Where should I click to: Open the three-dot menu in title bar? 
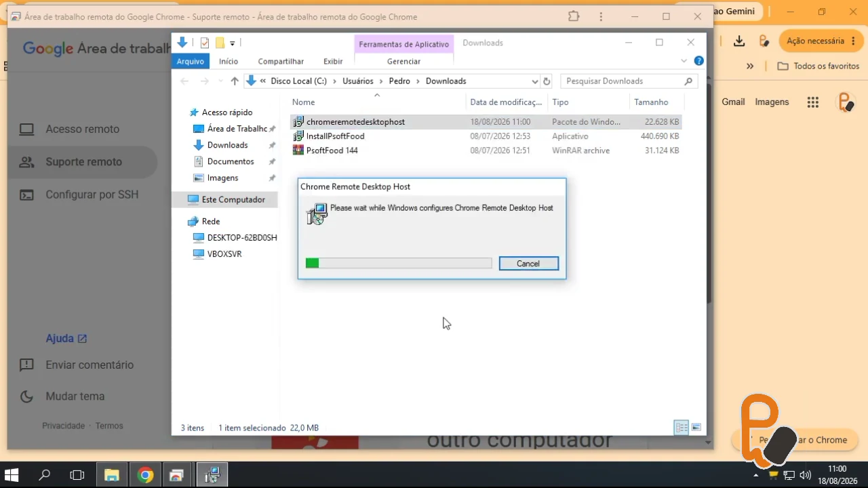click(601, 16)
